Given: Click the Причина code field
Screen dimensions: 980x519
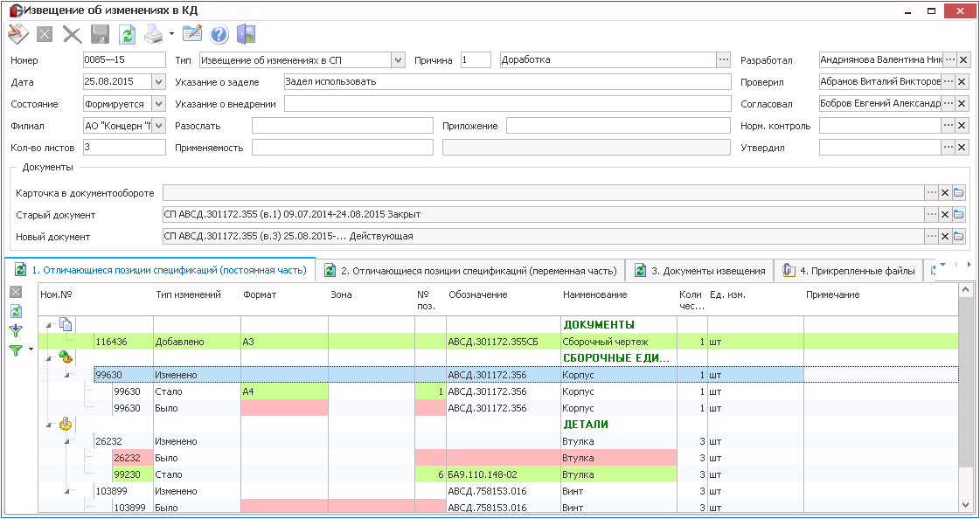Looking at the screenshot, I should [x=476, y=60].
